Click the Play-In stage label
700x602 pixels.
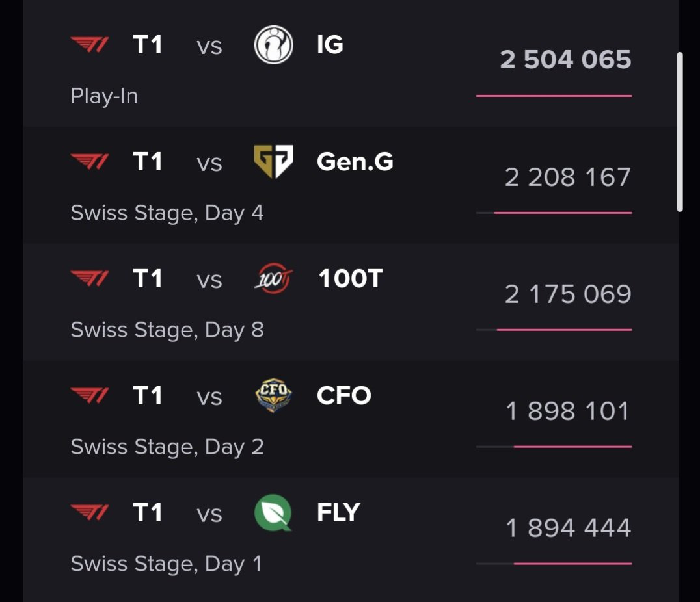coord(104,96)
